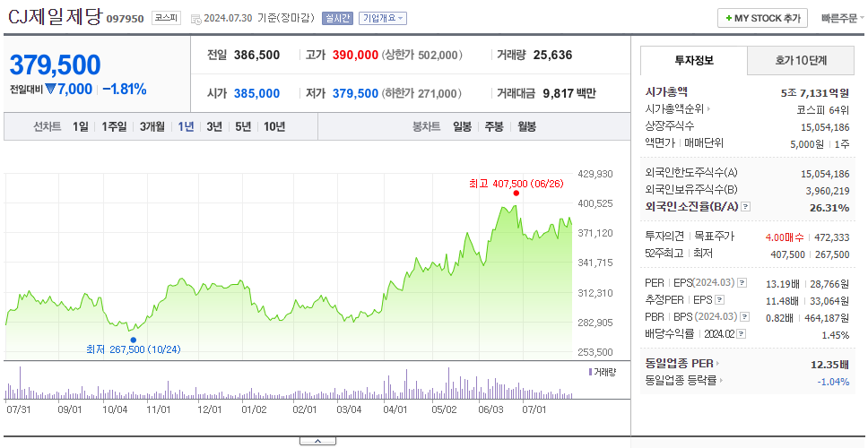Select 3년 line chart period
This screenshot has height=448, width=868.
click(x=214, y=126)
